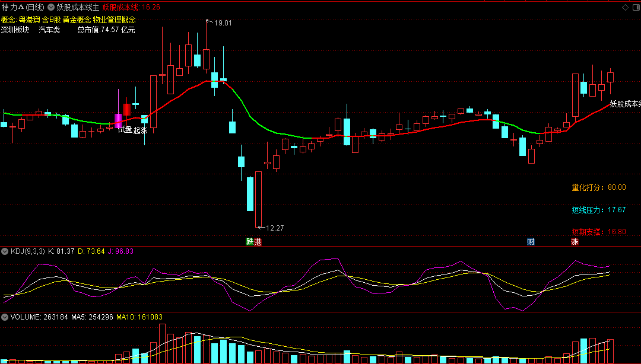This screenshot has height=364, width=641.
Task: Click the blue 财 event marker
Action: [531, 241]
